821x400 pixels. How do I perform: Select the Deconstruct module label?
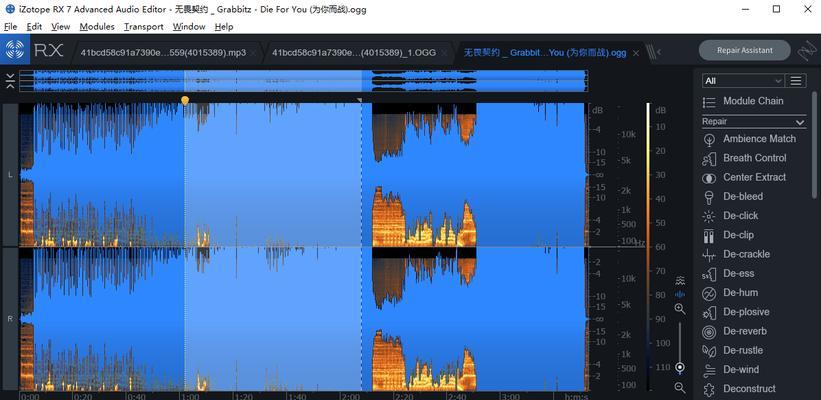coord(749,389)
